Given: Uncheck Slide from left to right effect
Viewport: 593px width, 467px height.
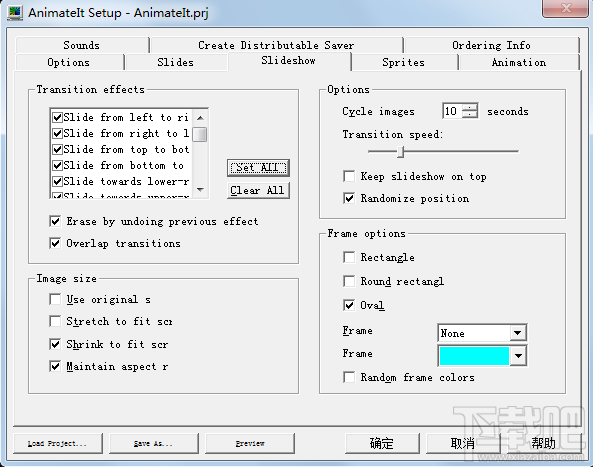Looking at the screenshot, I should tap(57, 118).
